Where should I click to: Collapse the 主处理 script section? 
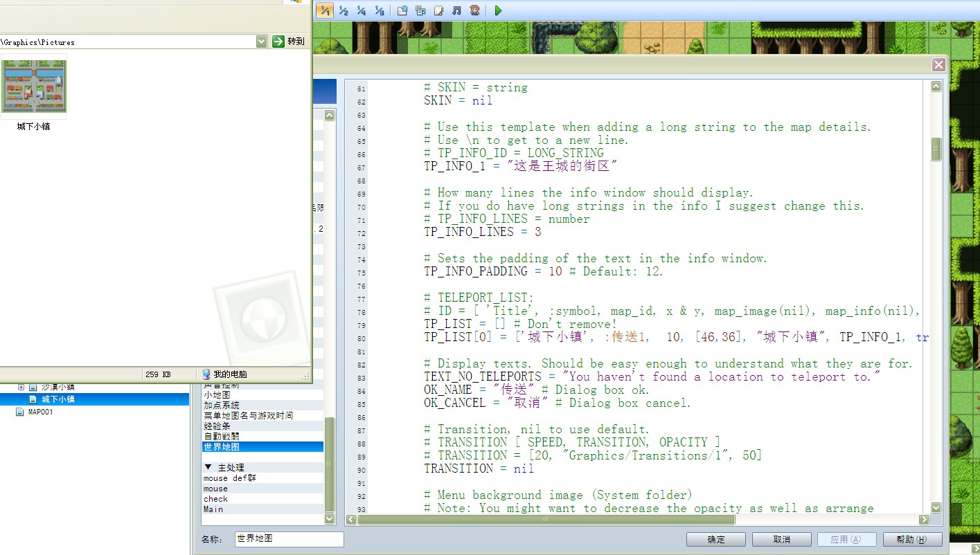point(208,468)
